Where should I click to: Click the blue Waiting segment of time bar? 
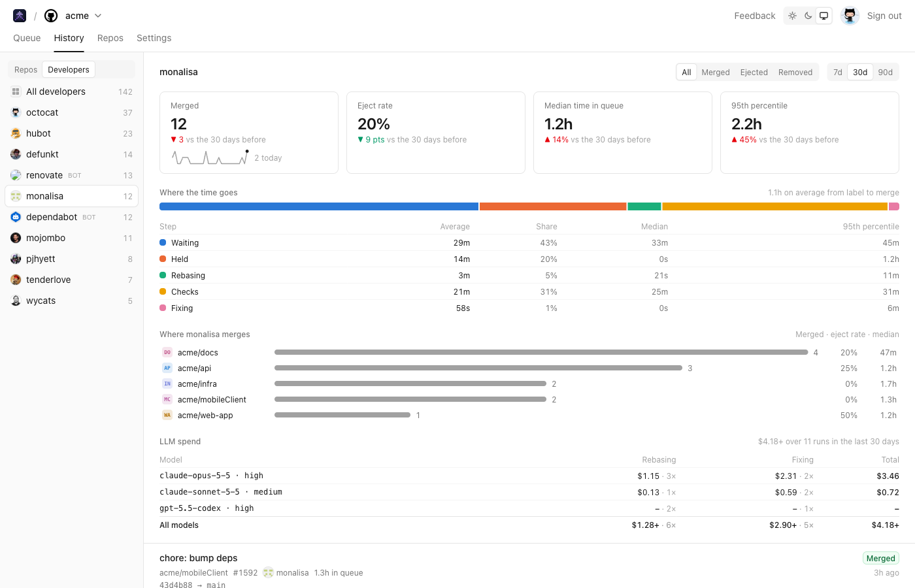click(x=319, y=206)
